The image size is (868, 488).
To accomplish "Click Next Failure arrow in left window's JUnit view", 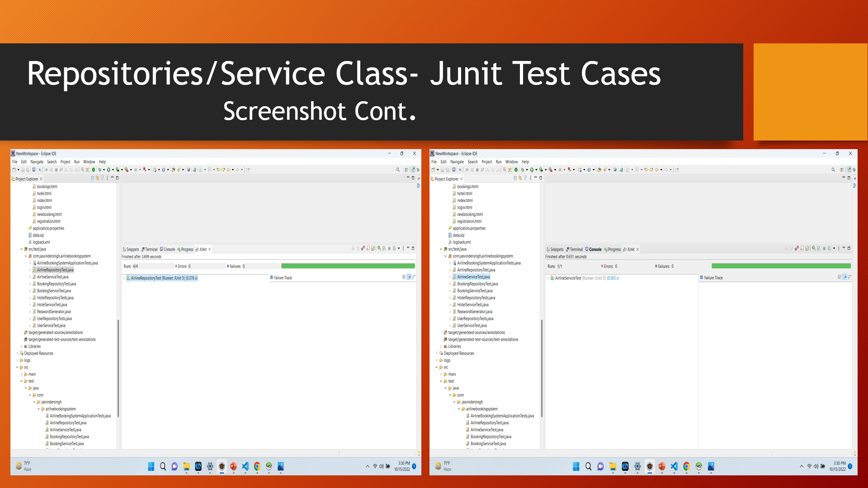I will point(353,249).
